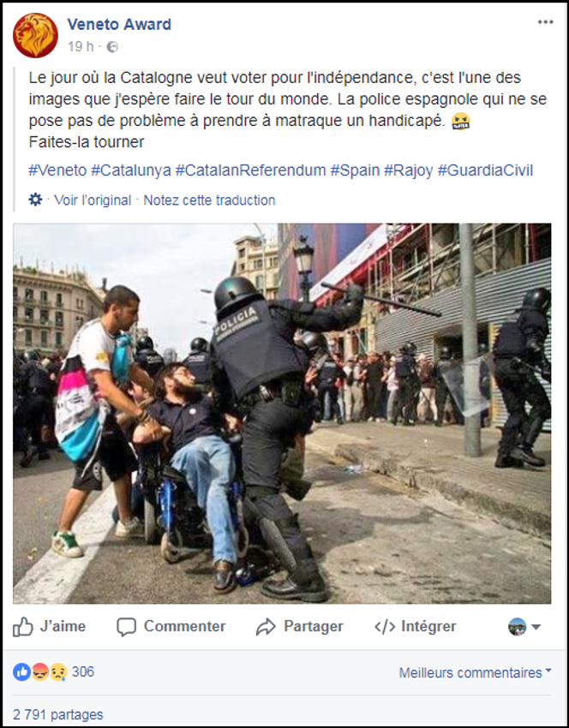
Task: Click the Veneto Award lion profile picture
Action: tap(35, 35)
